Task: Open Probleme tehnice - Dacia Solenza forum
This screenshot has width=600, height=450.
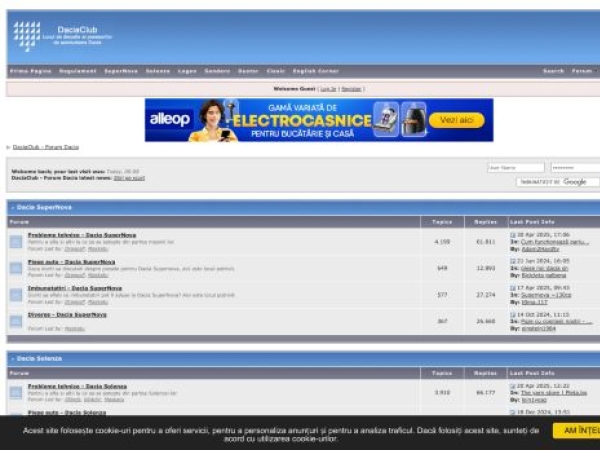Action: pyautogui.click(x=77, y=386)
